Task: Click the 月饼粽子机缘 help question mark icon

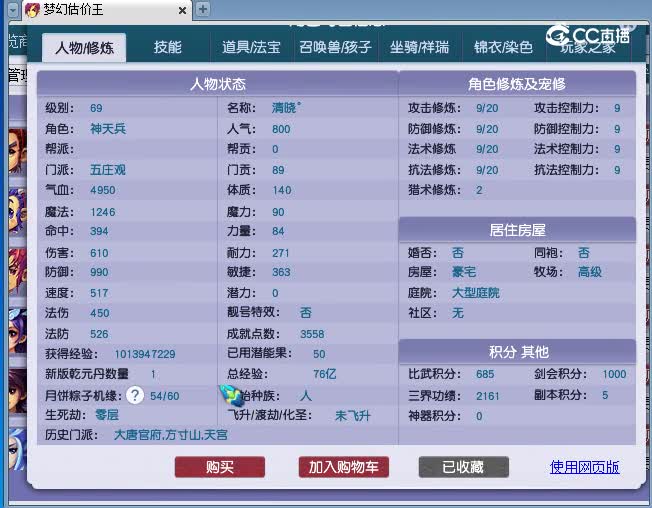Action: click(135, 395)
